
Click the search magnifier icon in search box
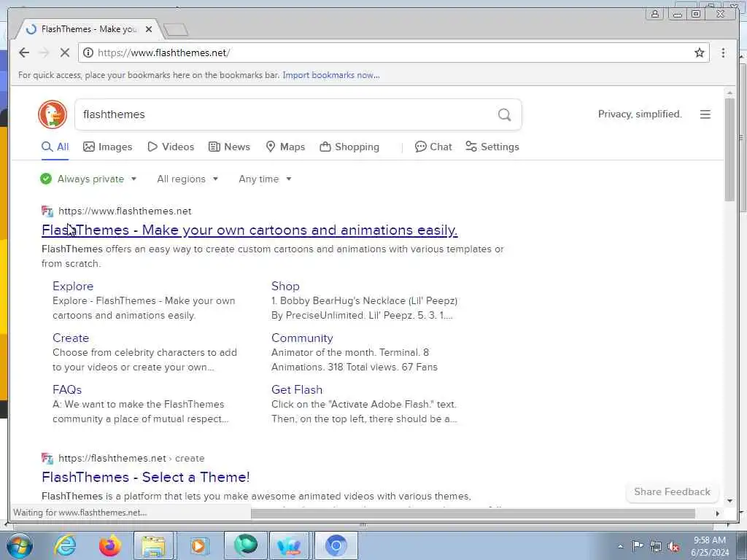point(504,114)
